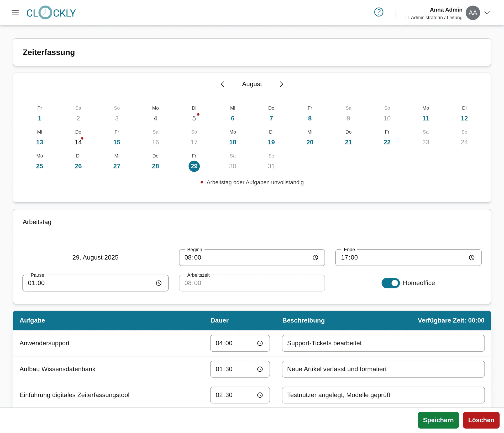Open the duration clock for Zeiterfassungstool task
This screenshot has height=433, width=504.
point(260,395)
